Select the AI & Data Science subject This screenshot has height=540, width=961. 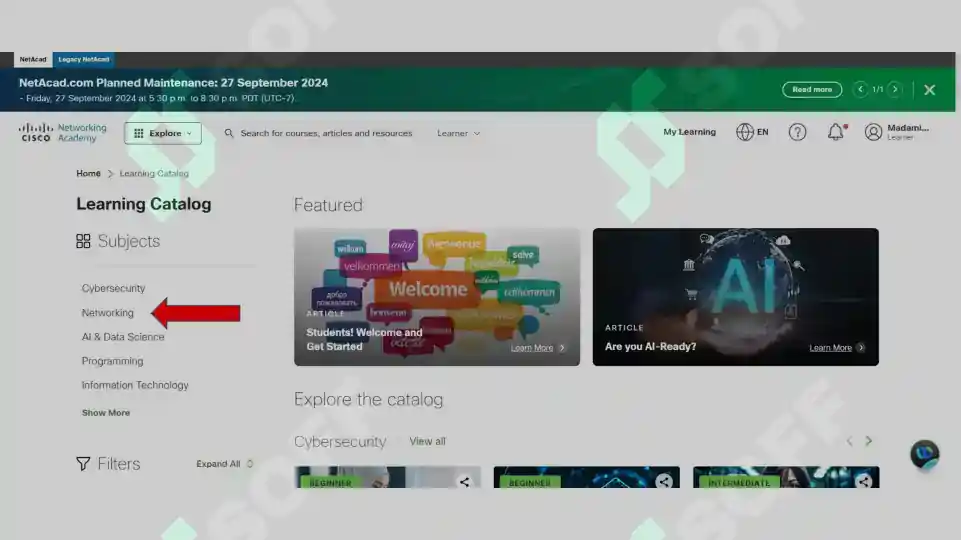tap(123, 337)
